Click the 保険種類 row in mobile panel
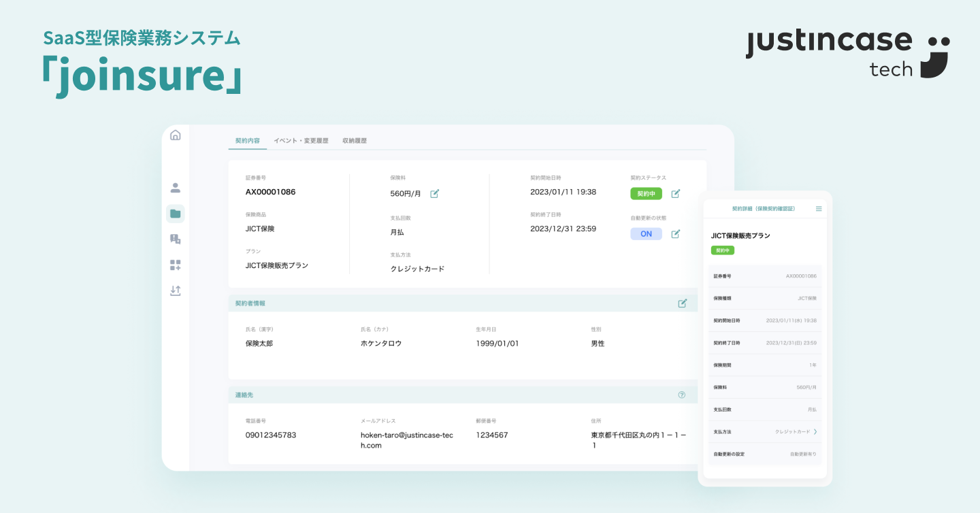The width and height of the screenshot is (980, 513). 765,298
